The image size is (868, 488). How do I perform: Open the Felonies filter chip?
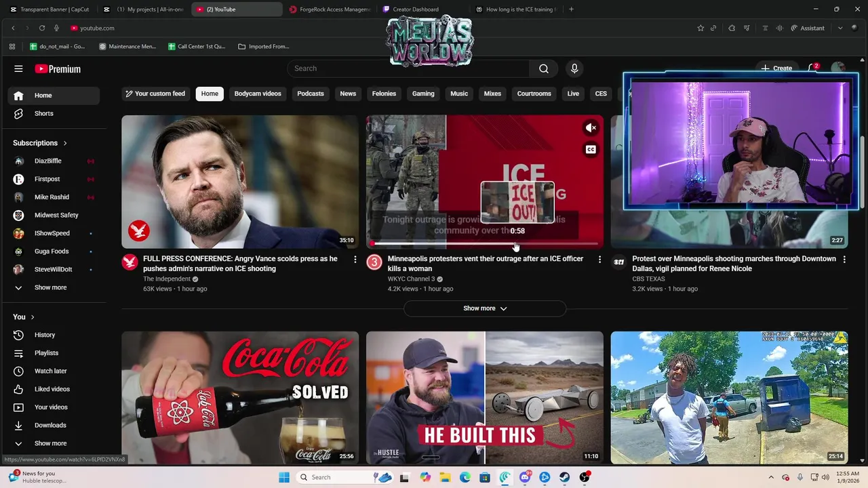click(384, 94)
